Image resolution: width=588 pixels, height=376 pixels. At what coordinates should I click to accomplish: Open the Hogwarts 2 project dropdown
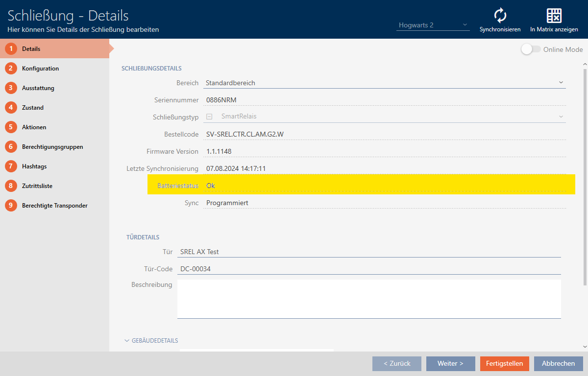click(433, 25)
